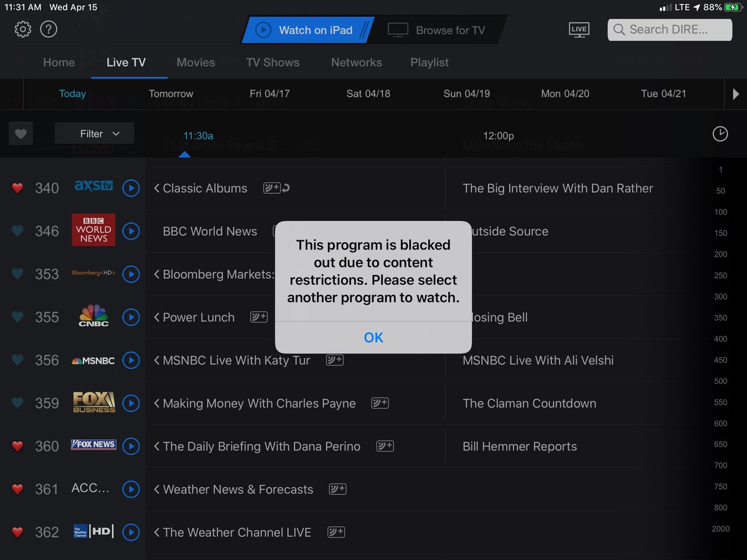The height and width of the screenshot is (560, 747).
Task: Expand the Filter dropdown
Action: coord(94,134)
